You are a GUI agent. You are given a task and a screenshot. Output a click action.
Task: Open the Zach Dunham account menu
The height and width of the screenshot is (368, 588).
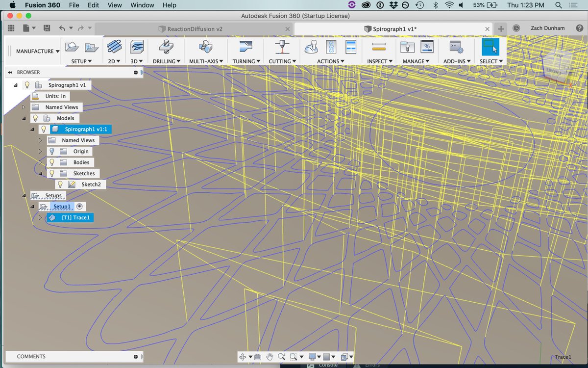548,28
